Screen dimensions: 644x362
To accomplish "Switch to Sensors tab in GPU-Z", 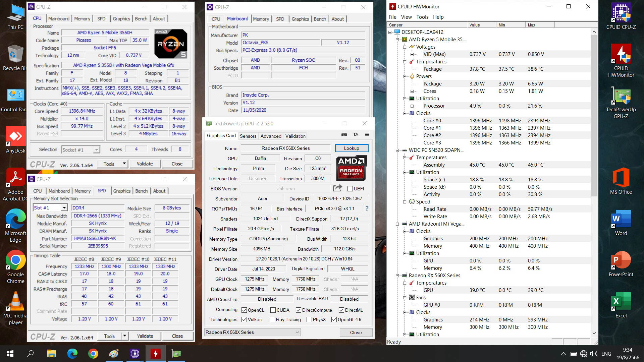I will point(248,136).
